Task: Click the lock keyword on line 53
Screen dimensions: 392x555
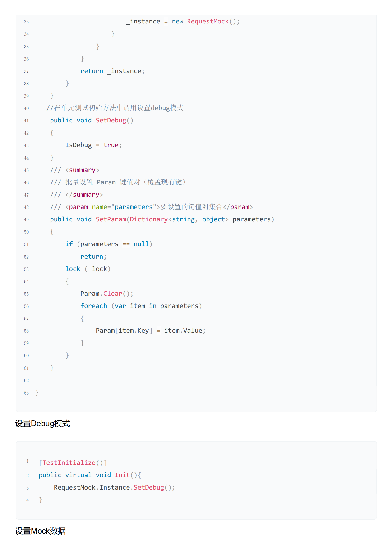Action: pos(73,269)
